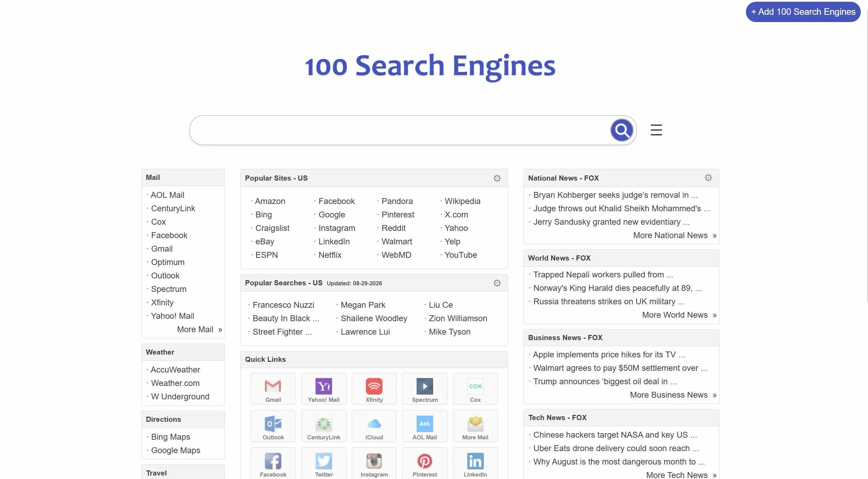Open Gmail in the Mail list
The width and height of the screenshot is (868, 479).
tap(162, 249)
